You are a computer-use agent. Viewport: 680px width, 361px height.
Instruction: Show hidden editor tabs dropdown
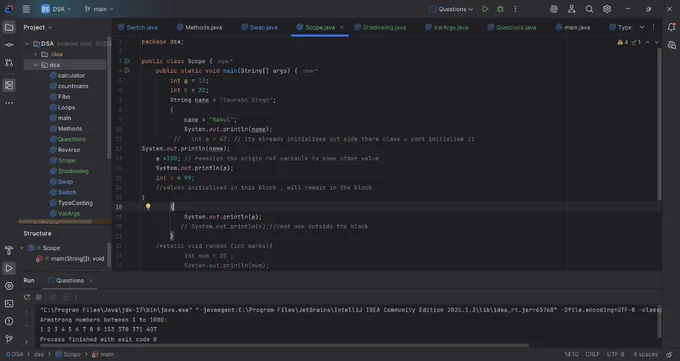(642, 27)
